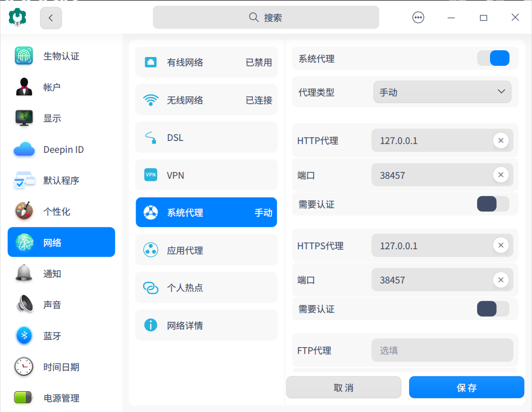Toggle 需要认证 under HTTPS代理
The width and height of the screenshot is (532, 412).
tap(493, 309)
